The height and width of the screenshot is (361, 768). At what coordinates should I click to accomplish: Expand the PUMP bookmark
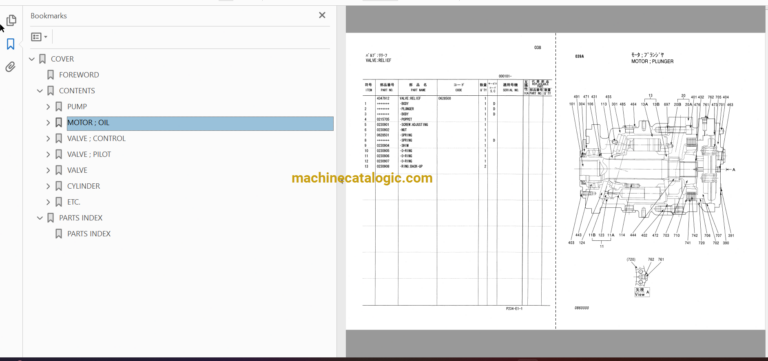(x=48, y=106)
